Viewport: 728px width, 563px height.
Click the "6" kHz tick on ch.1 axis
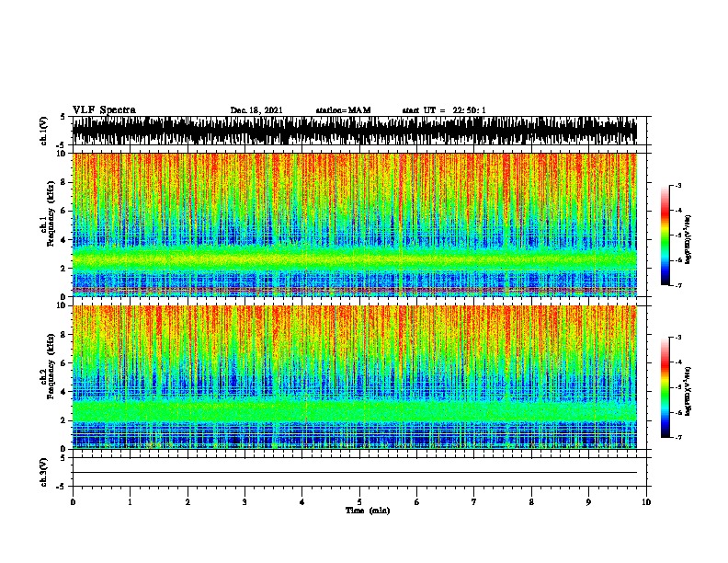pos(63,212)
